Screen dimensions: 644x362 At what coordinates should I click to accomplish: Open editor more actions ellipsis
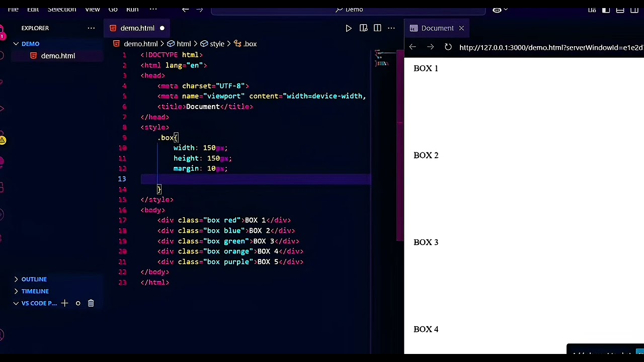(x=391, y=28)
